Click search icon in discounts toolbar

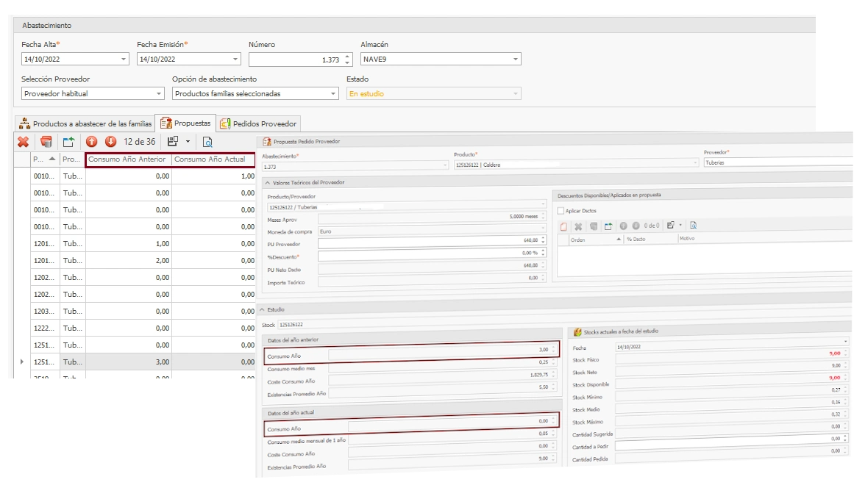(x=693, y=226)
